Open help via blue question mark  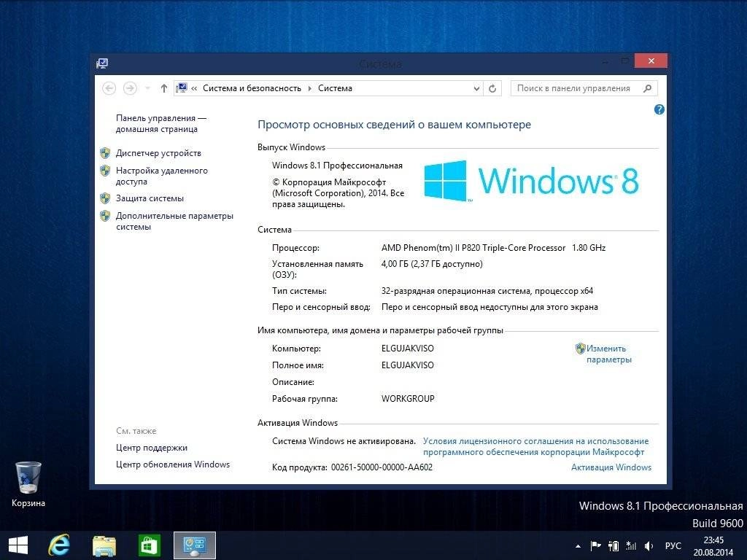coord(659,109)
